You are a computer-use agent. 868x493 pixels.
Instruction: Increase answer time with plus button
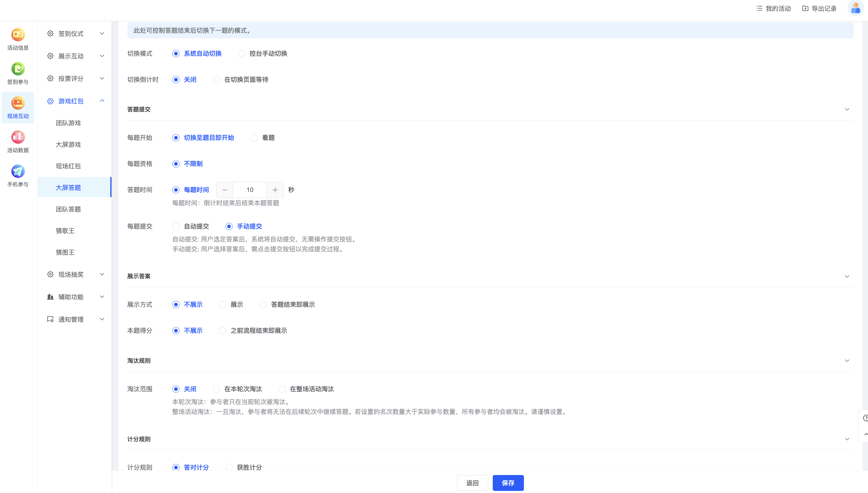click(275, 190)
